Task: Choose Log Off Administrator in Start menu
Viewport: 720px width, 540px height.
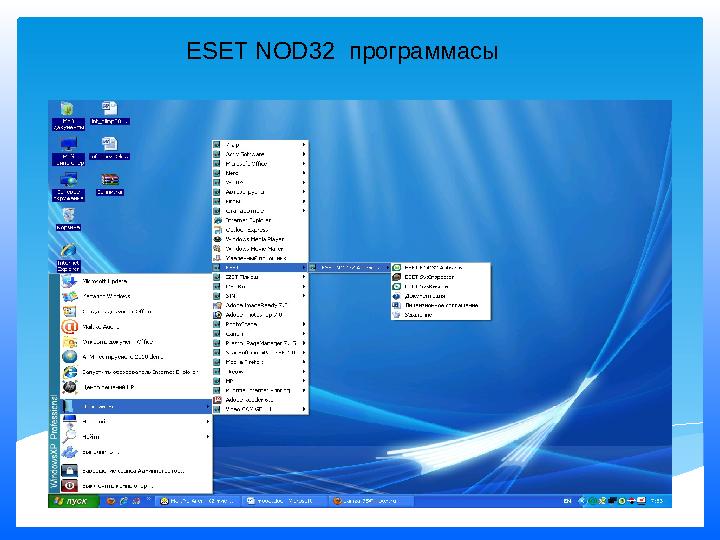Action: 136,471
